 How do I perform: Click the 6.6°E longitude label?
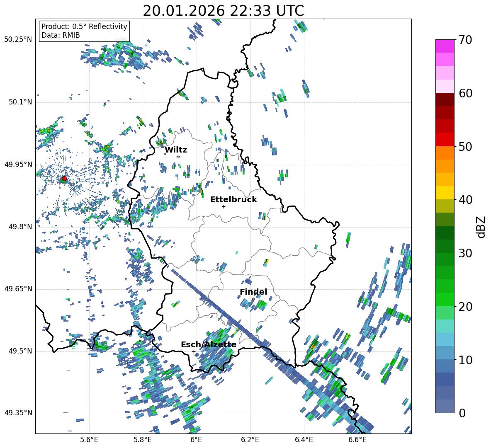tap(357, 440)
